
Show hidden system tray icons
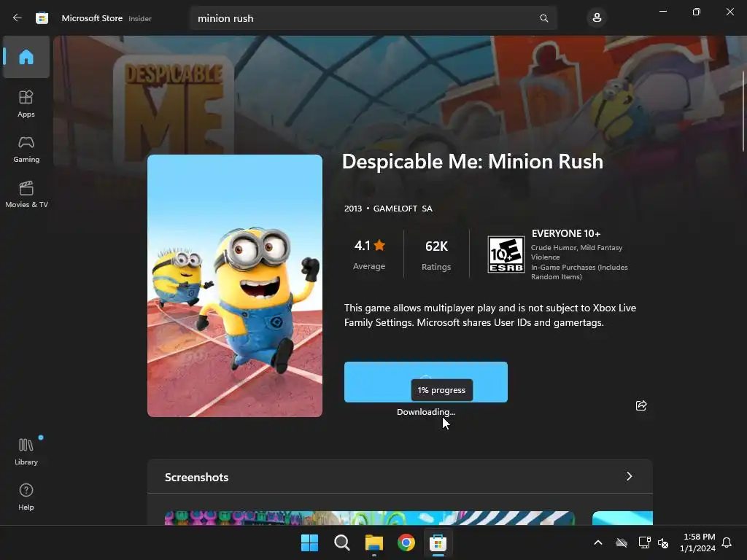point(598,542)
